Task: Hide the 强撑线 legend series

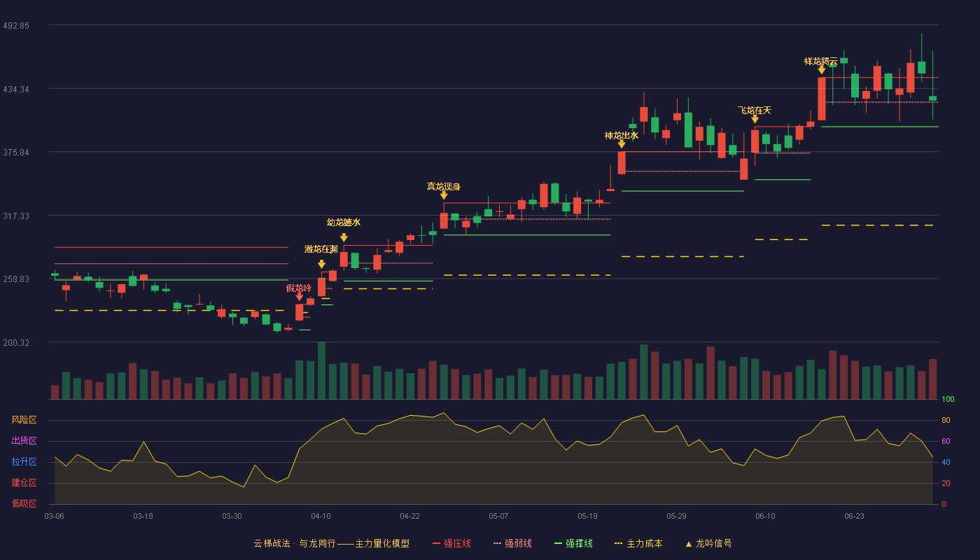Action: pos(573,543)
